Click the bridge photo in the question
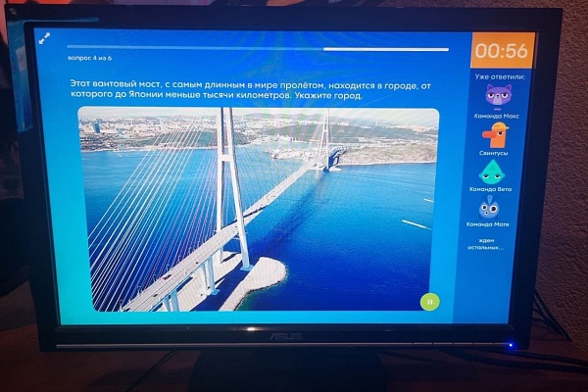 [258, 210]
